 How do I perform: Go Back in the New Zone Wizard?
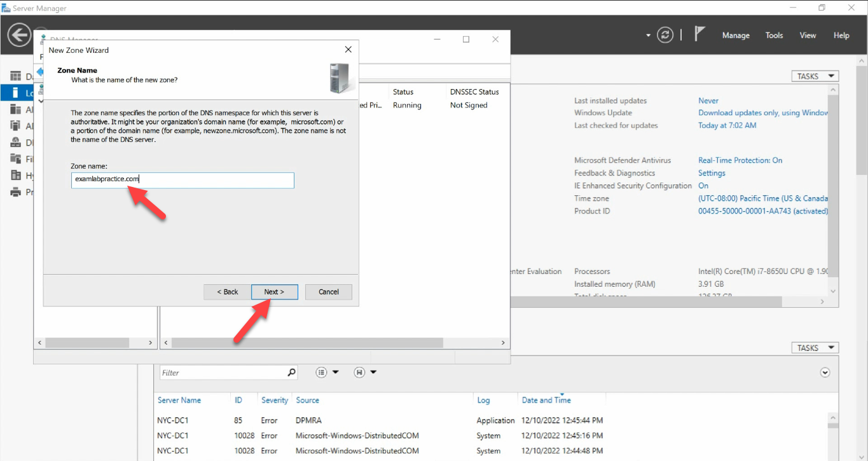(227, 292)
